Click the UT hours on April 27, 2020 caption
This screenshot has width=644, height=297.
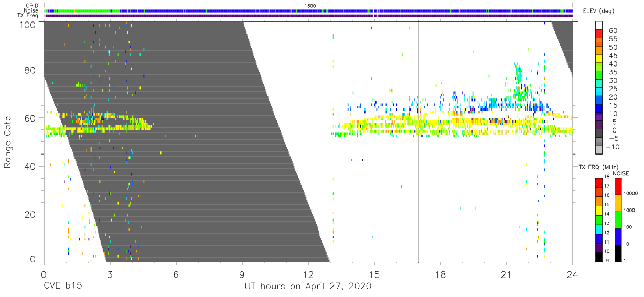308,287
